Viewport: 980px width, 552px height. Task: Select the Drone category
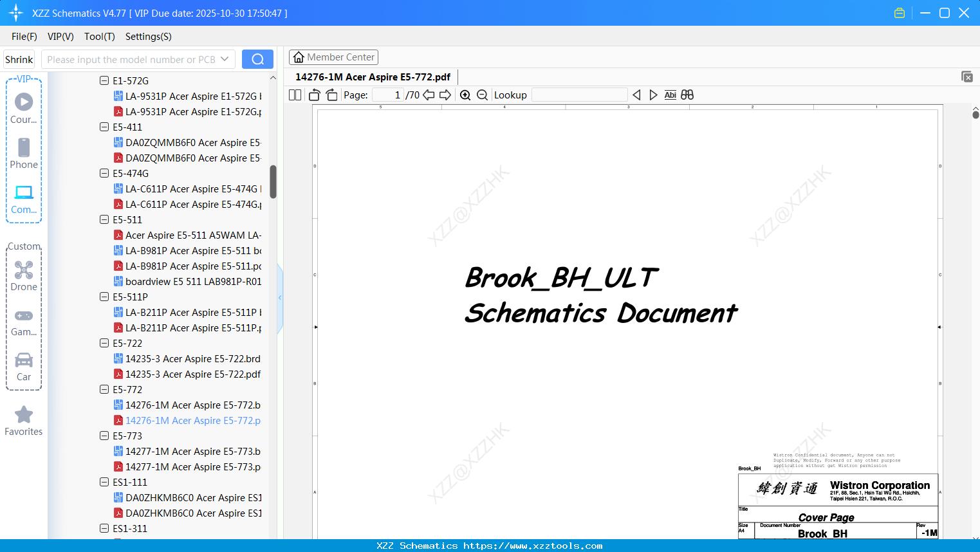pyautogui.click(x=24, y=276)
